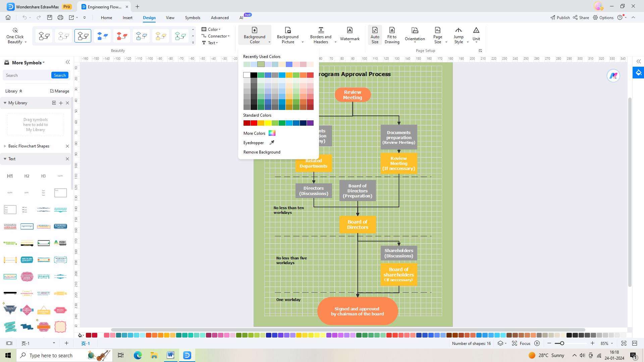Open Microsoft Word from the taskbar
644x362 pixels.
[170, 355]
